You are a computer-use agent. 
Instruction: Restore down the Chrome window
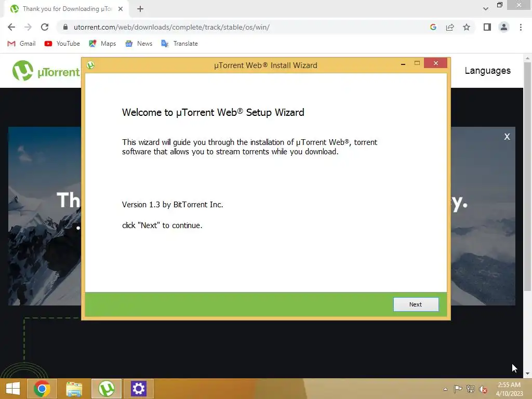point(499,5)
